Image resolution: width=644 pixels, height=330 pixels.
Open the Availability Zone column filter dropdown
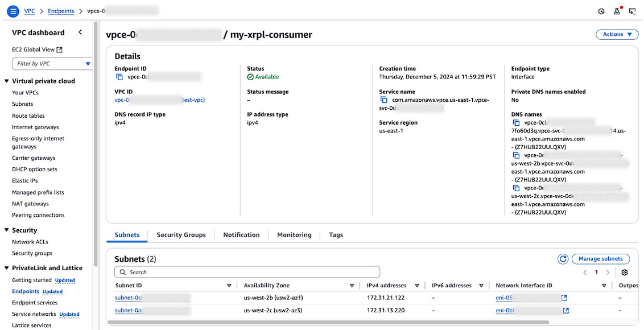click(352, 285)
